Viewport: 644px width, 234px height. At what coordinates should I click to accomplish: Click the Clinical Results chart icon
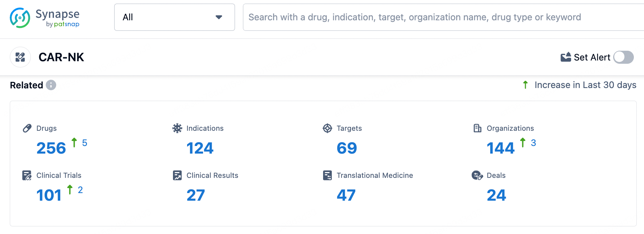coord(177,175)
